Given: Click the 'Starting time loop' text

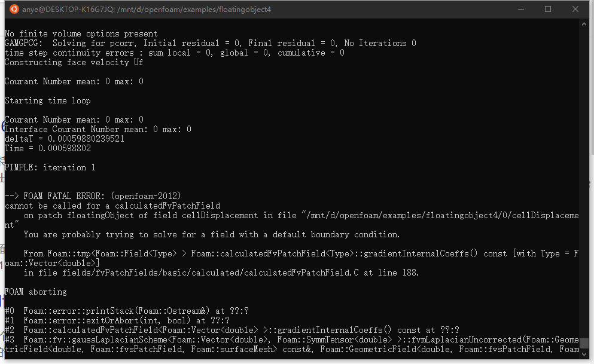Looking at the screenshot, I should pos(48,100).
